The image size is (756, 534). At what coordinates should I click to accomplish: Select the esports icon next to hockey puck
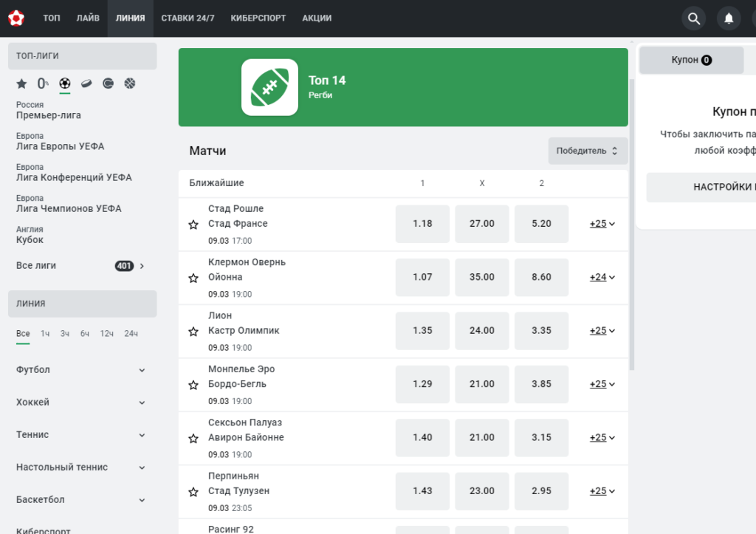(108, 83)
